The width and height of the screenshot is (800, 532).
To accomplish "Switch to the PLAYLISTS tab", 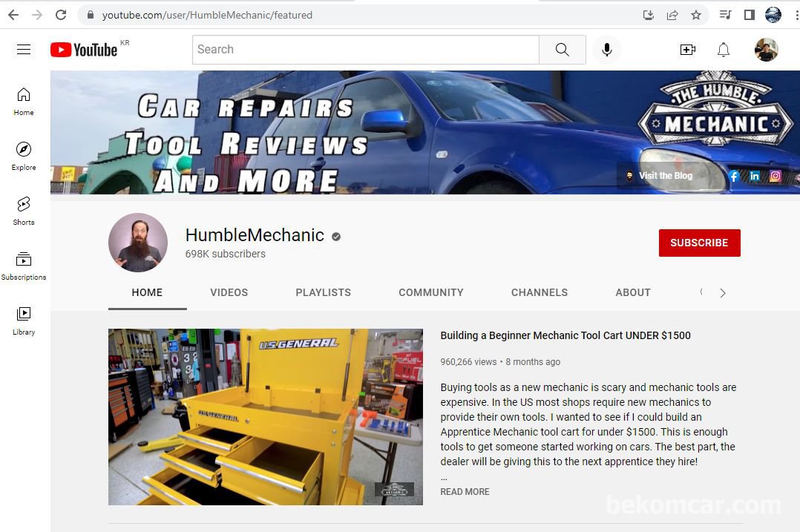I will (324, 292).
